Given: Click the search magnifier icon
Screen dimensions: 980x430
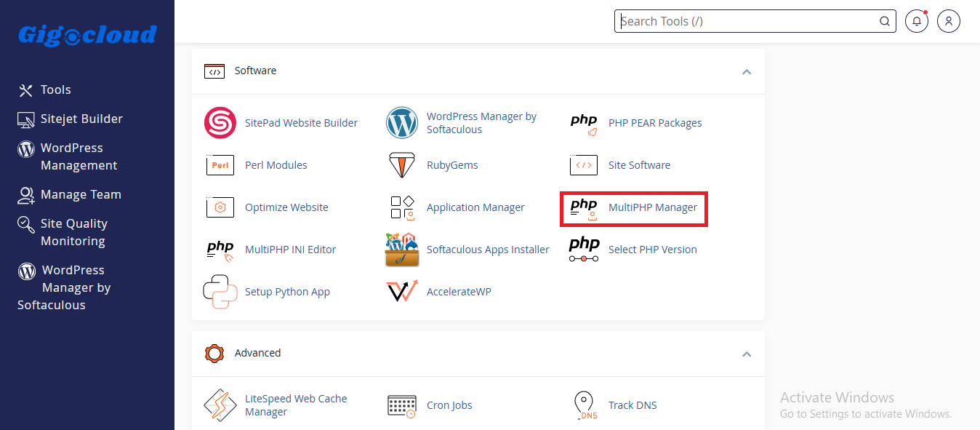Looking at the screenshot, I should [885, 21].
